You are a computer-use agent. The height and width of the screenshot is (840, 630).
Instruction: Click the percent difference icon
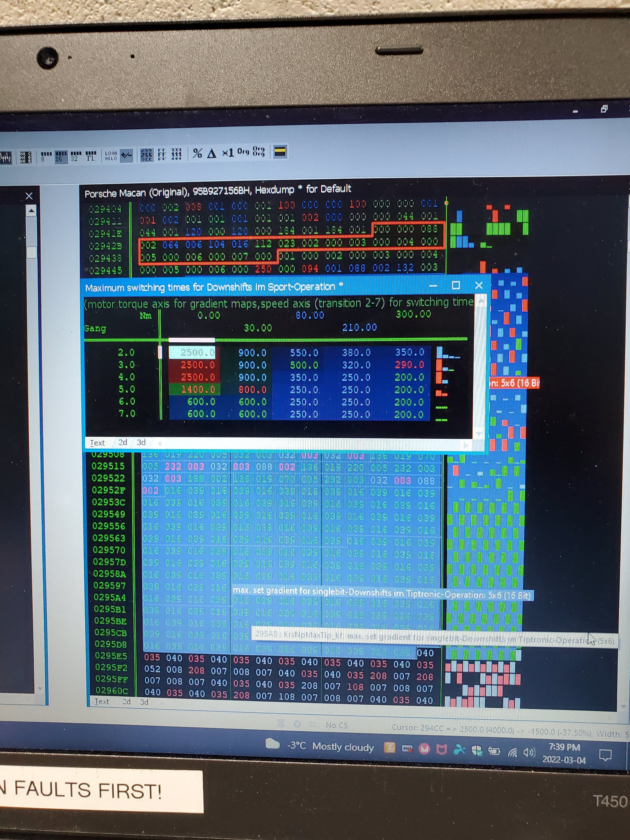(197, 153)
